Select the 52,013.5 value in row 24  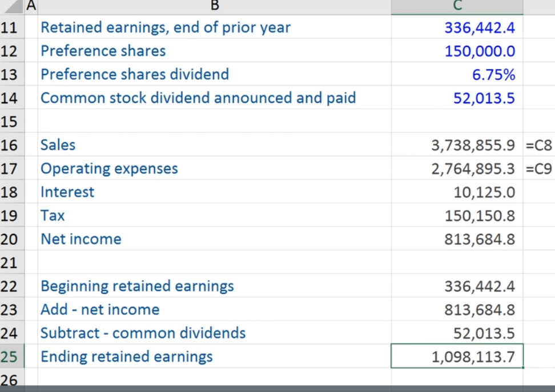tap(457, 333)
